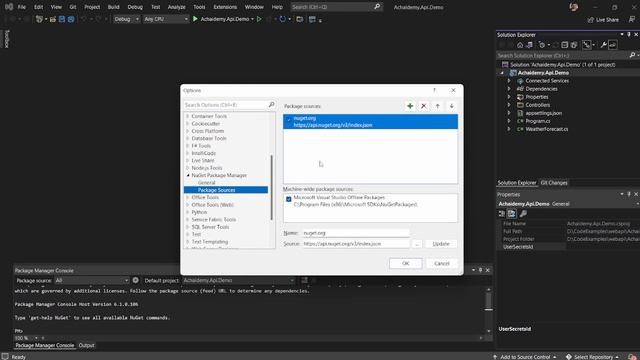Screen dimensions: 640x360
Task: Select WeatherForecast.cs in Solution Explorer
Action: pos(547,129)
